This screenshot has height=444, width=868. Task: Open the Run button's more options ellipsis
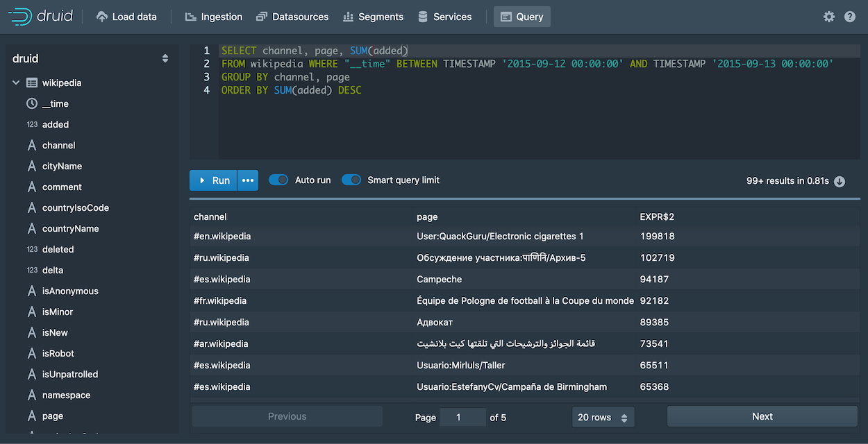point(248,180)
